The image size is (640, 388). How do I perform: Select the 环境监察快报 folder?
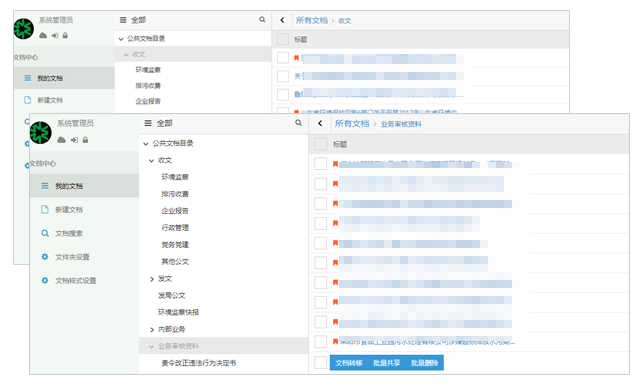coord(178,312)
